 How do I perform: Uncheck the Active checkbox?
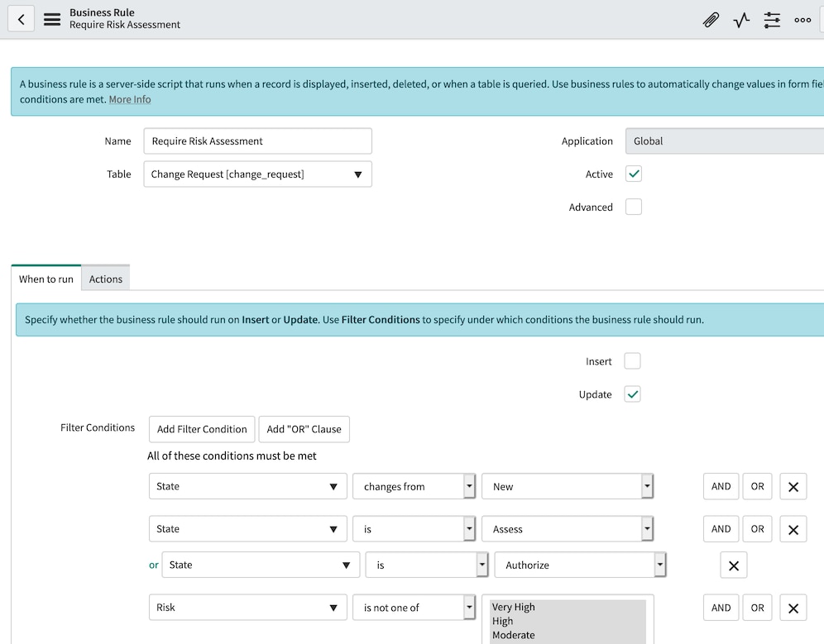click(x=632, y=174)
